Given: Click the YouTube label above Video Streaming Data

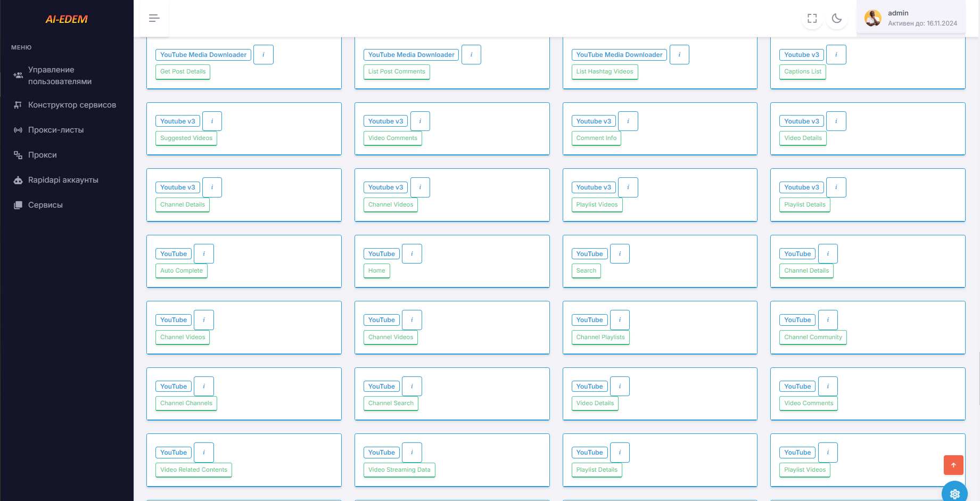Looking at the screenshot, I should click(382, 453).
